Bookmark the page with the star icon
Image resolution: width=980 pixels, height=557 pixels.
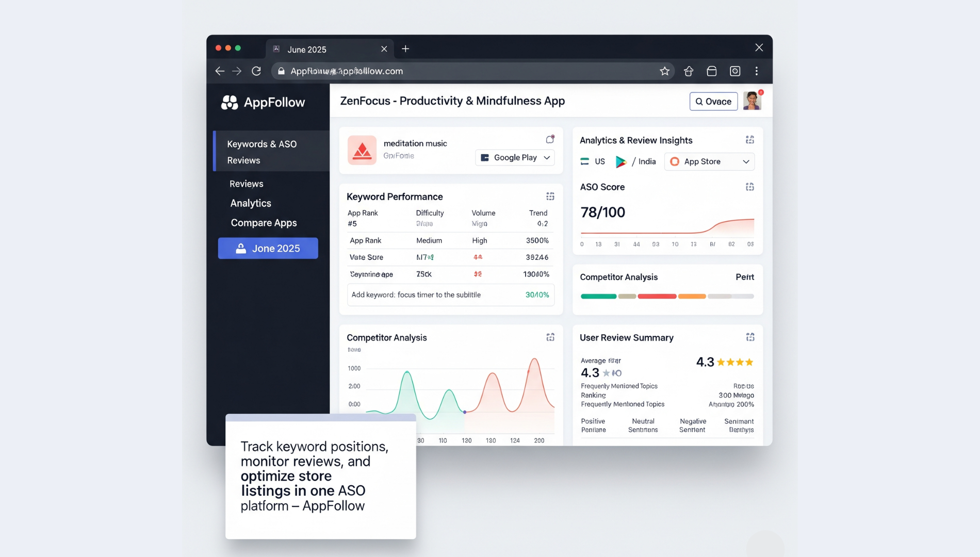(x=664, y=71)
